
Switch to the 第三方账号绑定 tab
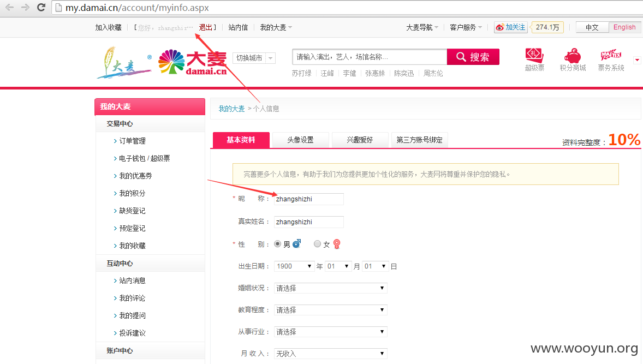(419, 140)
